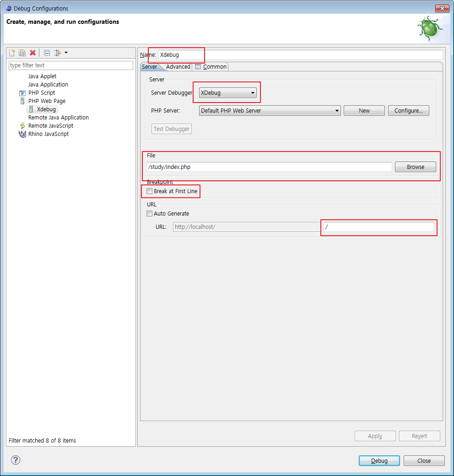
Task: Open the help question mark icon
Action: pyautogui.click(x=16, y=460)
